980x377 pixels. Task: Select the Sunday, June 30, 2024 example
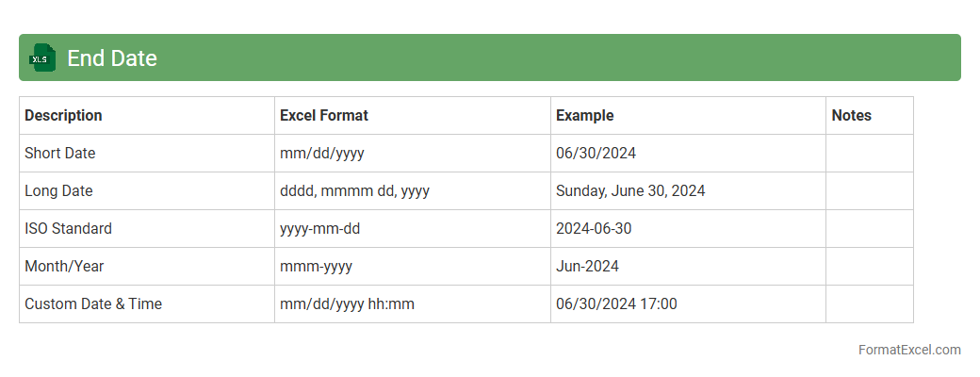point(629,191)
